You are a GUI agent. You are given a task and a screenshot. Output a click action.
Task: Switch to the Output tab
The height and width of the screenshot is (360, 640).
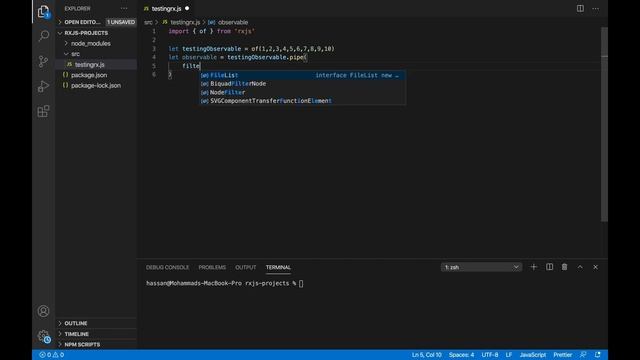245,267
